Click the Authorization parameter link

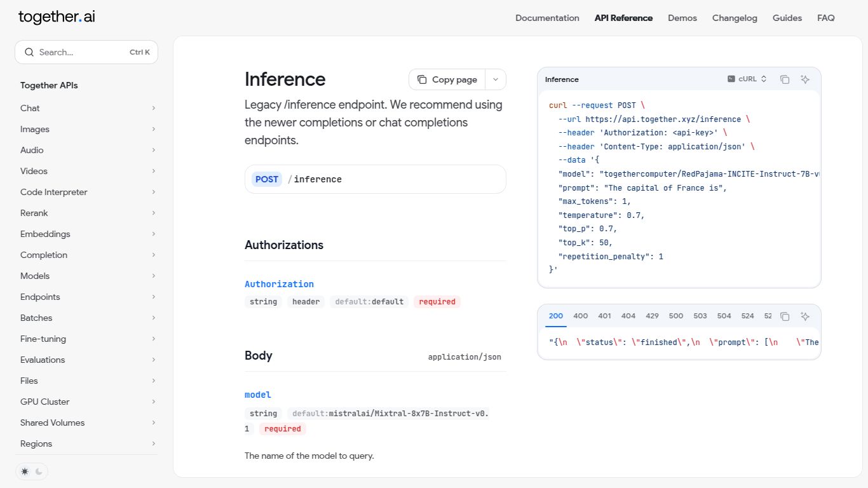point(279,284)
